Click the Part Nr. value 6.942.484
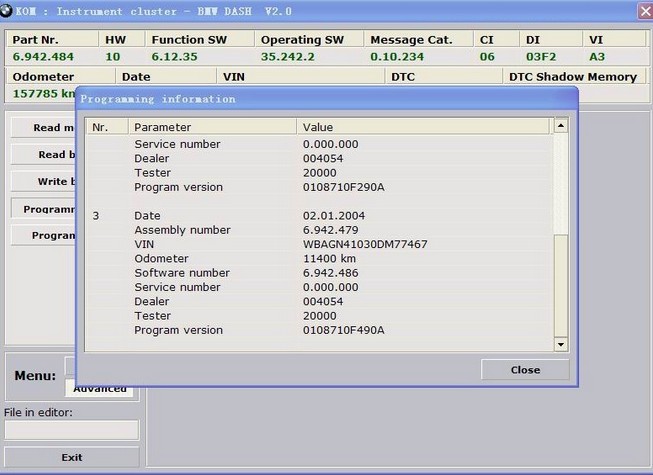 43,57
